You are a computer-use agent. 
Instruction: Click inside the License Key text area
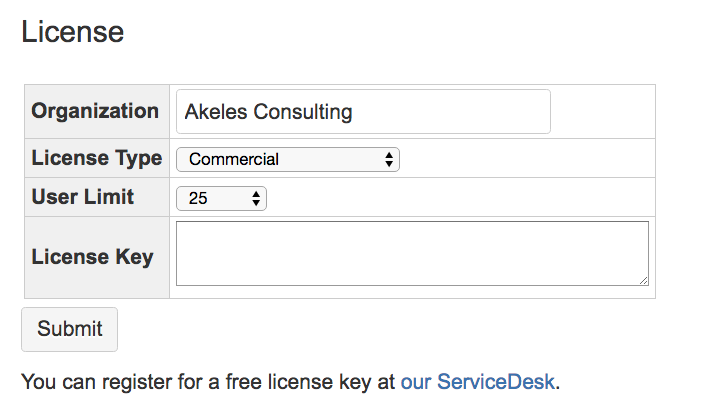coord(411,254)
